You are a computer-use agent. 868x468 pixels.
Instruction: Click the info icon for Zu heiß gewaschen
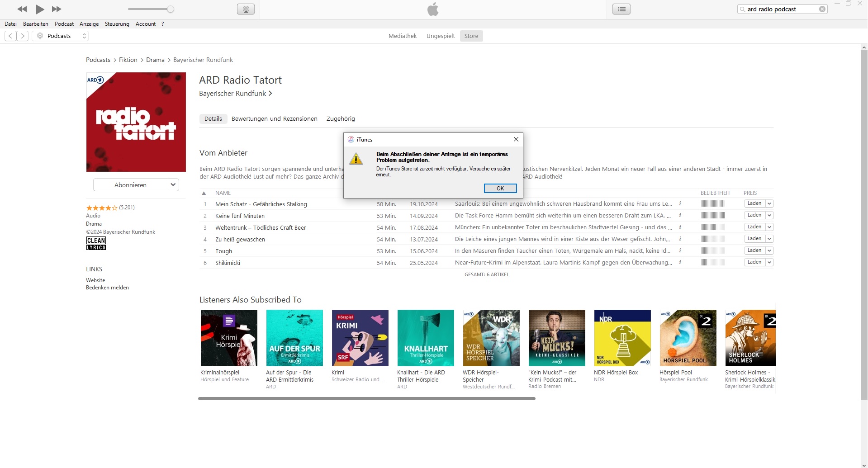(680, 239)
